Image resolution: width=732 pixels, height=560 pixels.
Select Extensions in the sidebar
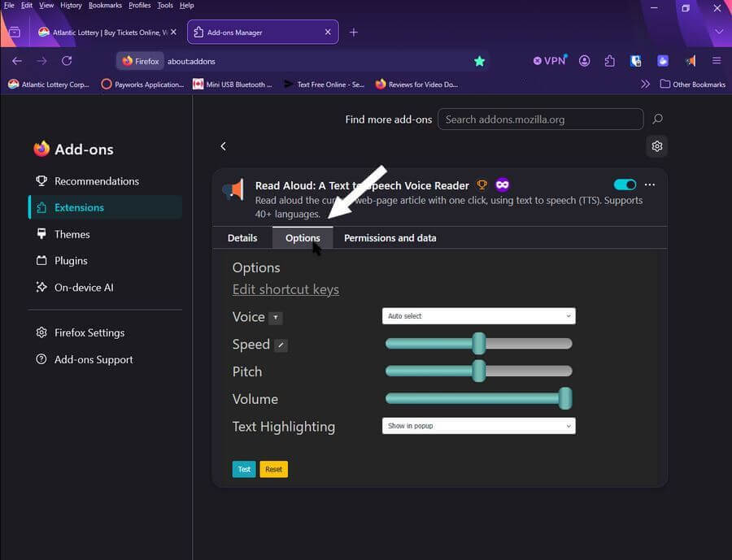(x=105, y=208)
